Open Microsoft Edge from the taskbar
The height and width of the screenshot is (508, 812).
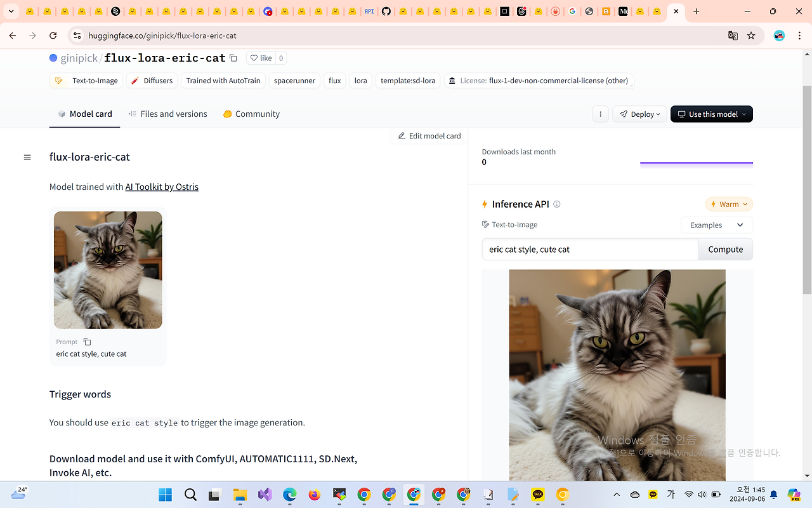pos(289,495)
